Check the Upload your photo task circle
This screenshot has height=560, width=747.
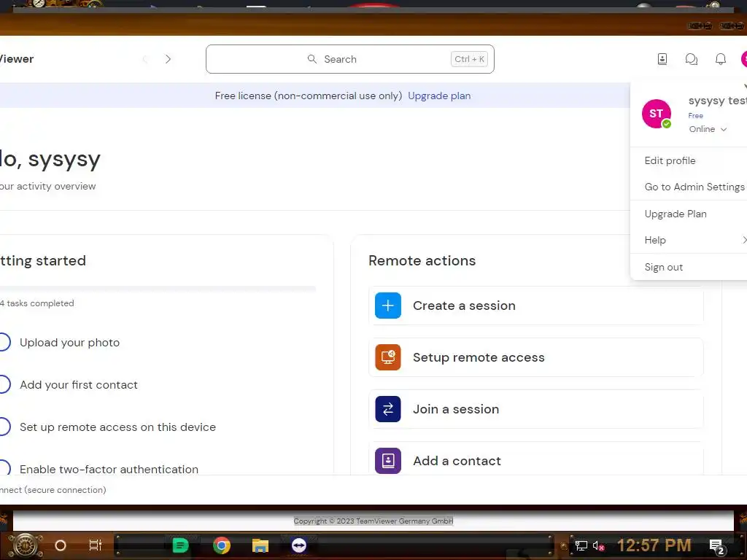pyautogui.click(x=4, y=343)
